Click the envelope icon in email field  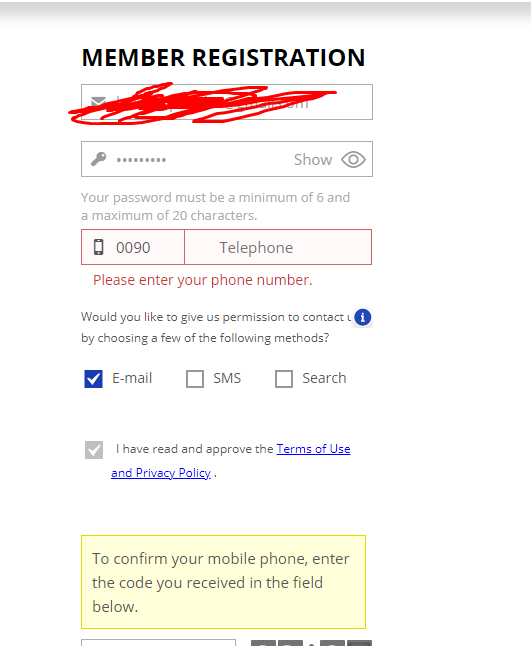pyautogui.click(x=98, y=101)
